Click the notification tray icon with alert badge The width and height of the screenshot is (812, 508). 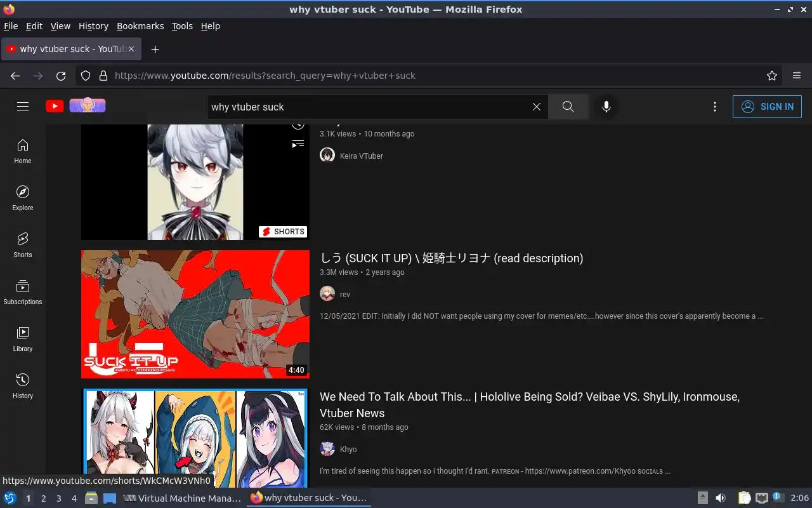[x=778, y=498]
